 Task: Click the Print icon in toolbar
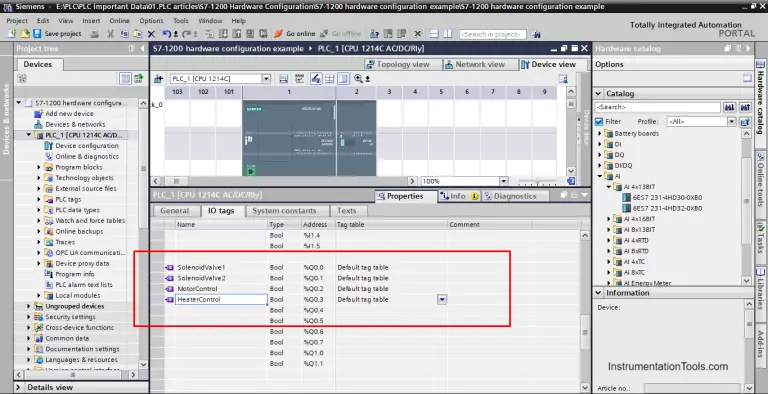click(95, 34)
